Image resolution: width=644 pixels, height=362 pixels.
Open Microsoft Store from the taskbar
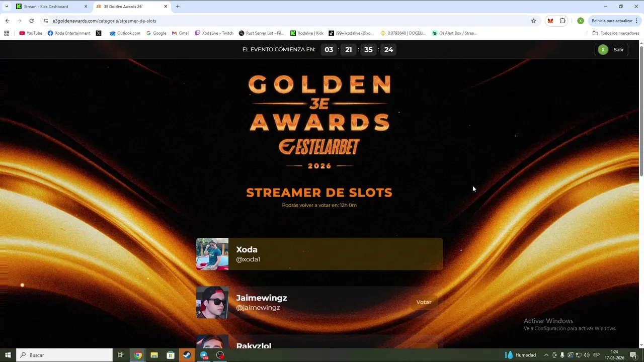[171, 355]
